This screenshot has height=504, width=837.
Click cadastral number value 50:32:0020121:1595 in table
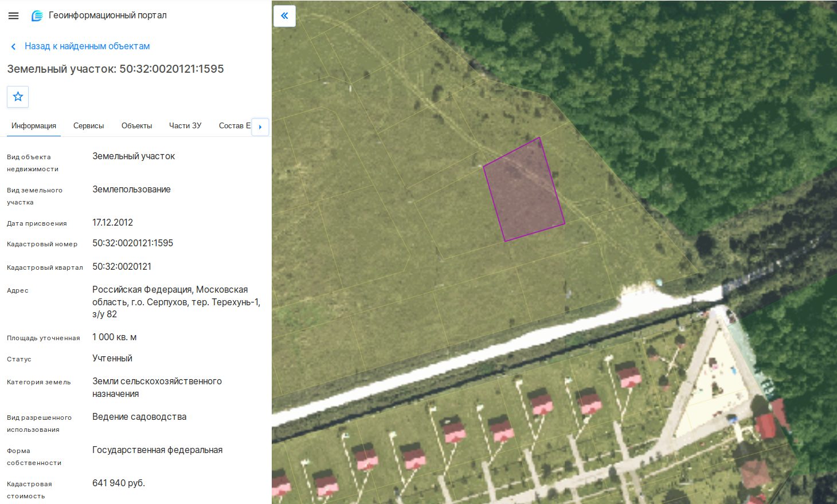[132, 243]
